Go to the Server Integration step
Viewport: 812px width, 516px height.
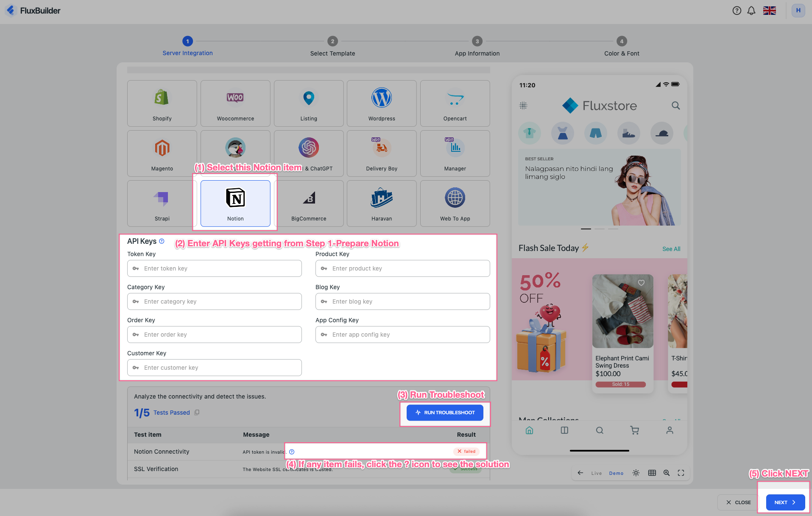[187, 47]
